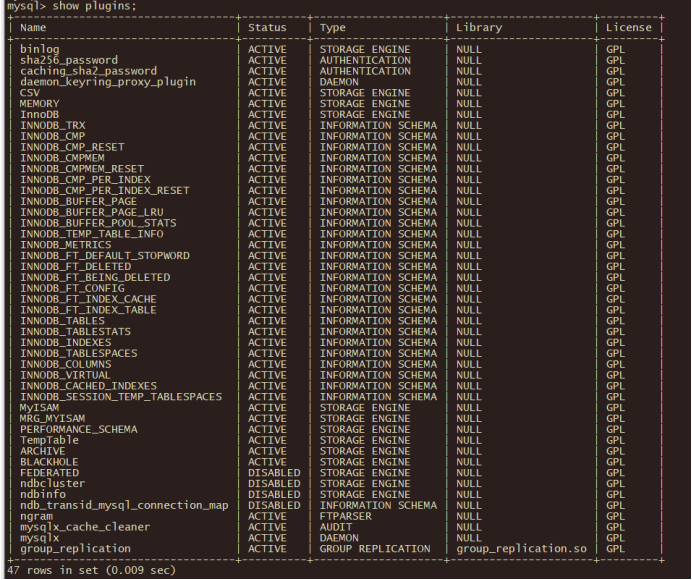Click the ARCHIVE plugin name
Viewport: 692px width, 580px height.
coord(42,451)
